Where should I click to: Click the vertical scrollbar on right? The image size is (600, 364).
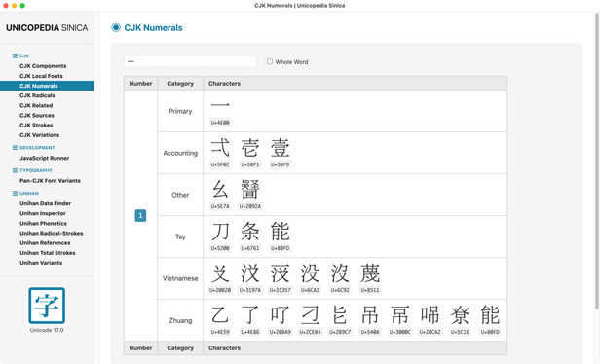(596, 161)
